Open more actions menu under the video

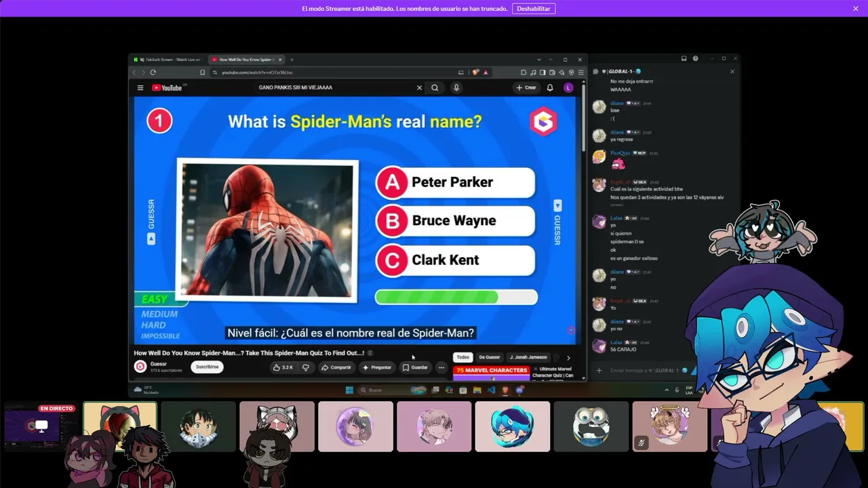(441, 367)
